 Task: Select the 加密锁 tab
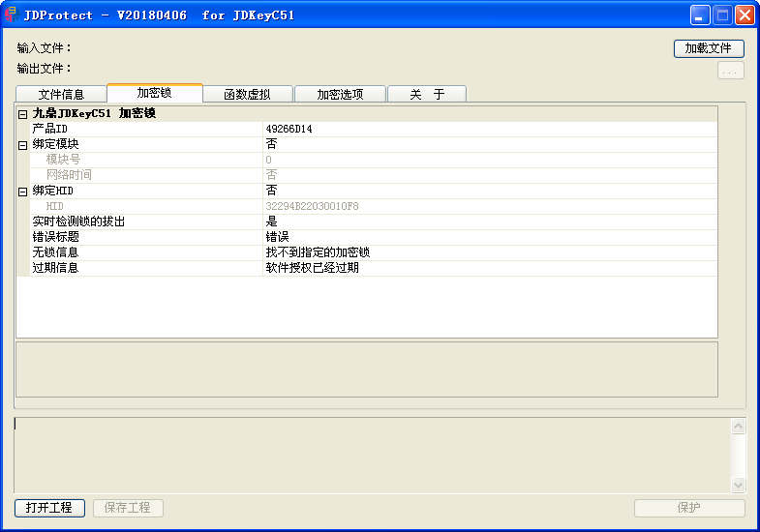154,93
